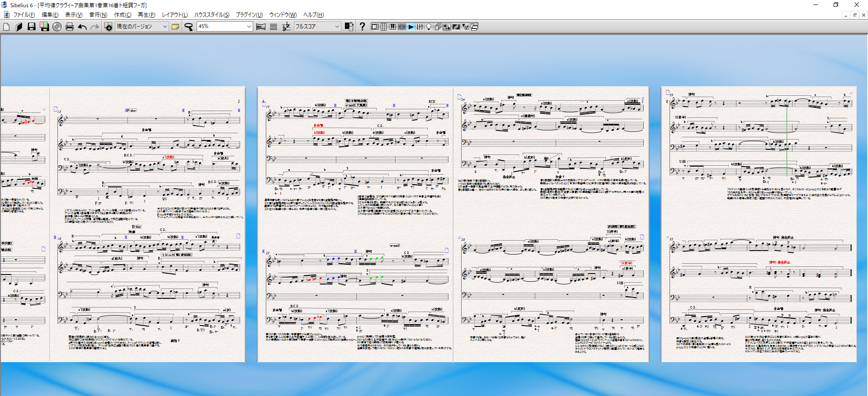This screenshot has width=868, height=396.
Task: Print the score with printer icon
Action: tap(70, 27)
